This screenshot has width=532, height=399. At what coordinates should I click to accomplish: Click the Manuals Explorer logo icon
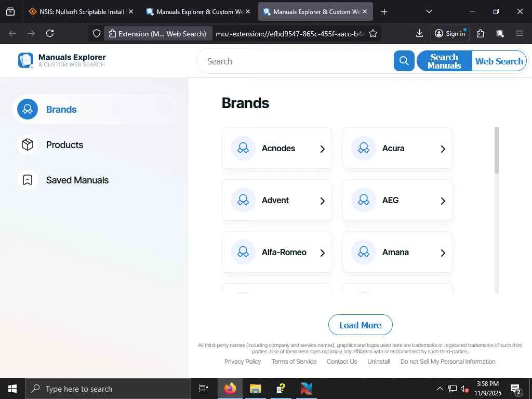(26, 60)
